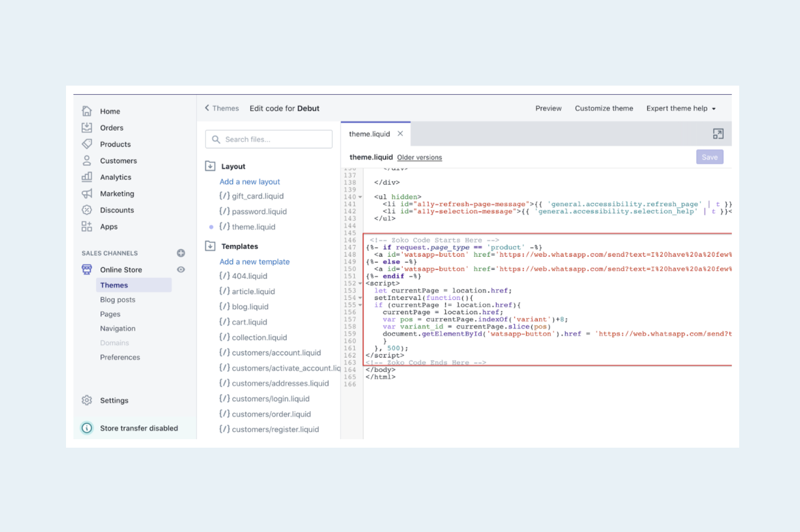Click the {/} icon beside password.liquid
800x532 pixels.
pyautogui.click(x=224, y=211)
